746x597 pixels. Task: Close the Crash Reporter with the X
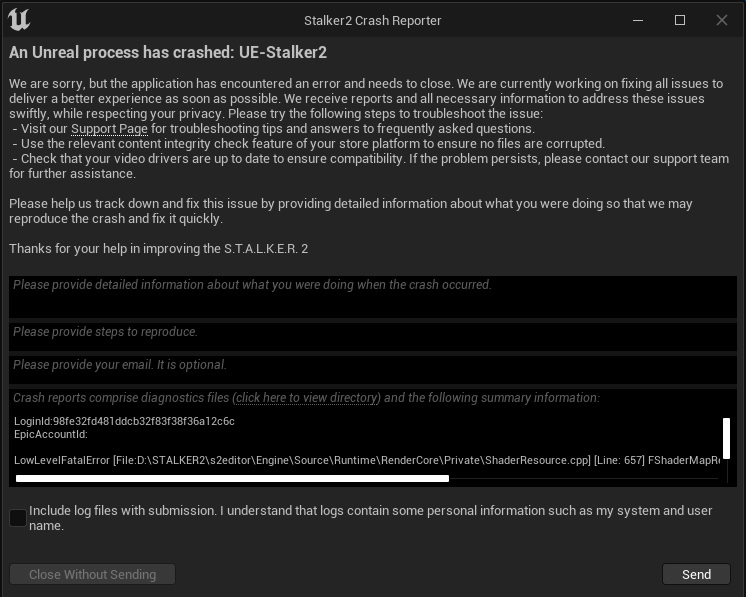click(722, 20)
